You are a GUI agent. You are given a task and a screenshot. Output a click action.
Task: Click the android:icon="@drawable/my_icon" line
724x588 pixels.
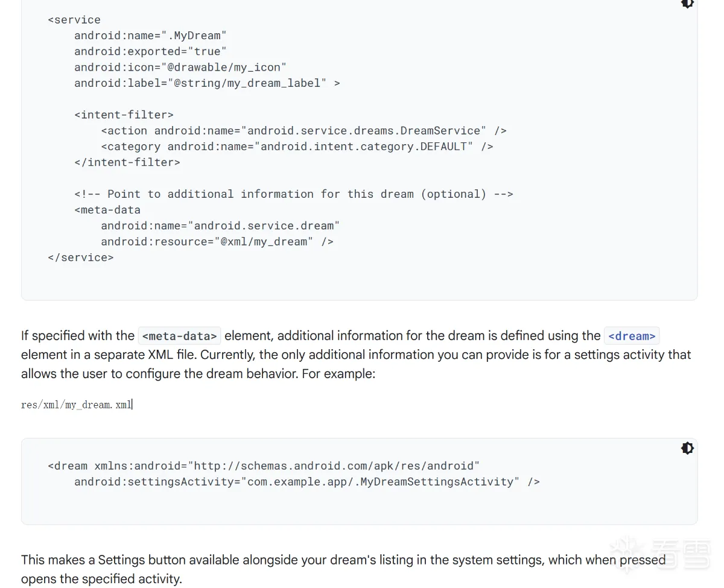point(180,67)
